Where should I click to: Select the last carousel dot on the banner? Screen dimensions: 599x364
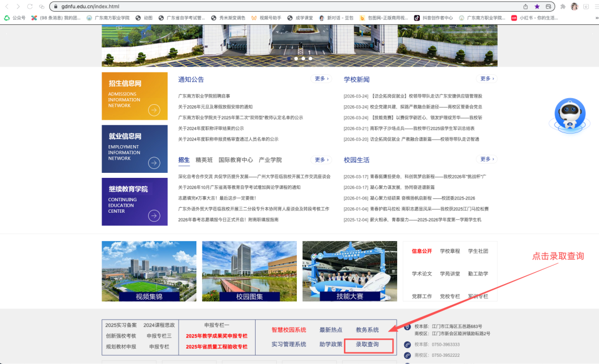pyautogui.click(x=311, y=58)
